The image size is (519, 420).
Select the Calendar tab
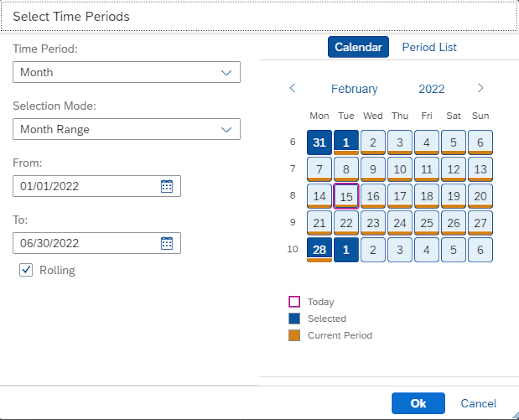[x=358, y=47]
